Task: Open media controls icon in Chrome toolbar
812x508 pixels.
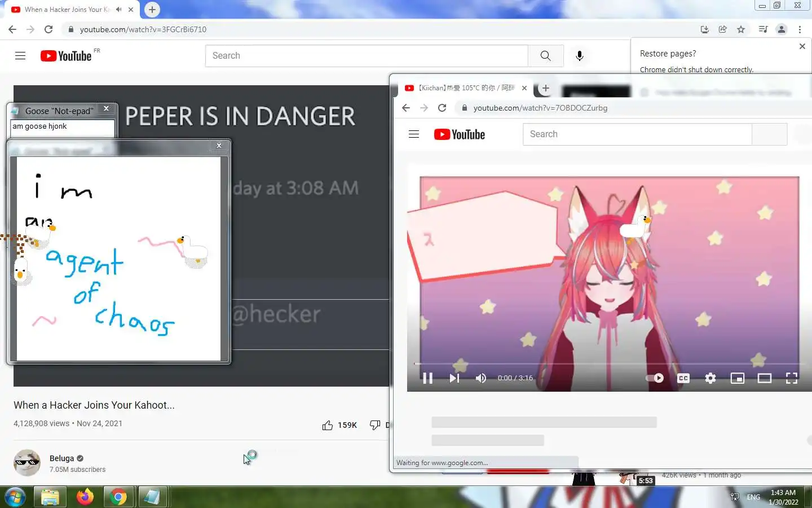Action: tap(763, 29)
